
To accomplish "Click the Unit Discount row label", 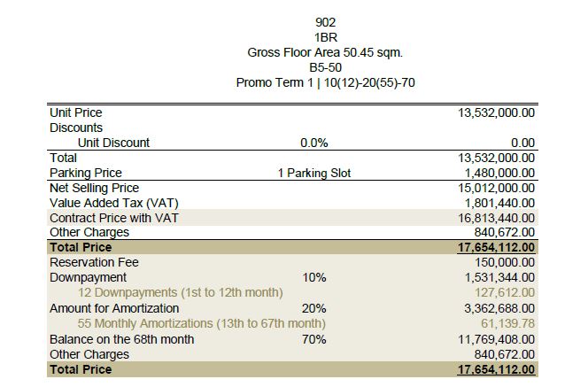I will [x=113, y=143].
